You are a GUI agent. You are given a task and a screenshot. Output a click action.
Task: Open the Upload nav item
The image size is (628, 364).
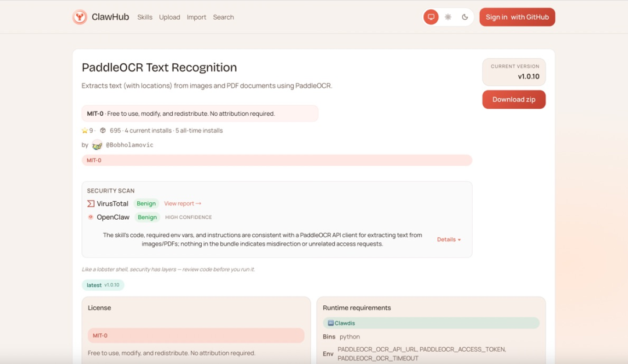pos(169,17)
